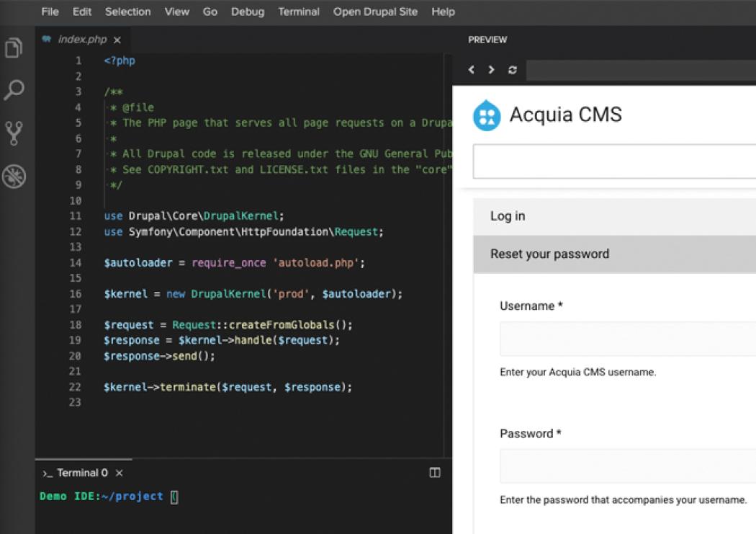Open the Source Control panel
The width and height of the screenshot is (756, 534).
click(15, 133)
